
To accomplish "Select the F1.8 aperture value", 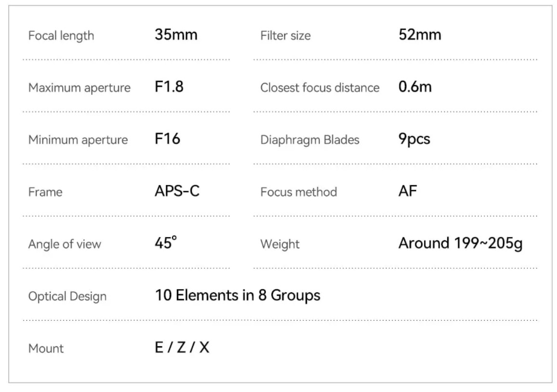I will [169, 87].
